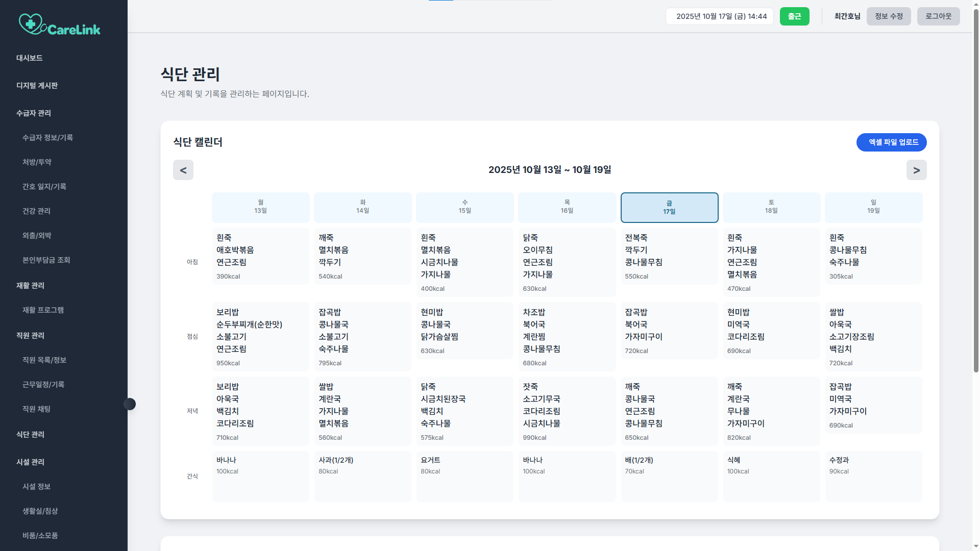Open Sunday snack card 수정과
Image resolution: width=980 pixels, height=551 pixels.
point(873,477)
